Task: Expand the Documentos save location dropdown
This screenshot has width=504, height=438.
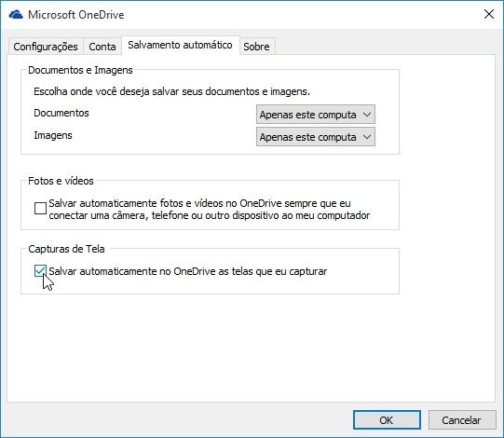Action: click(315, 115)
